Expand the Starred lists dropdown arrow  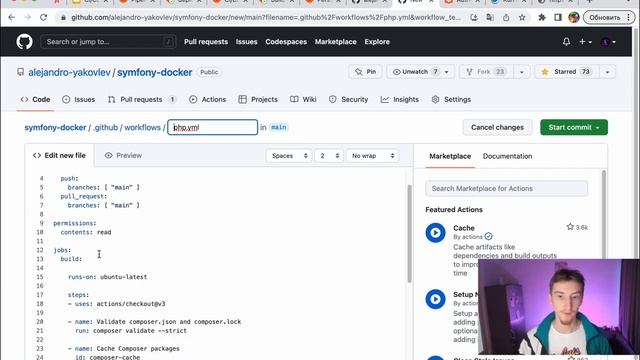click(607, 72)
